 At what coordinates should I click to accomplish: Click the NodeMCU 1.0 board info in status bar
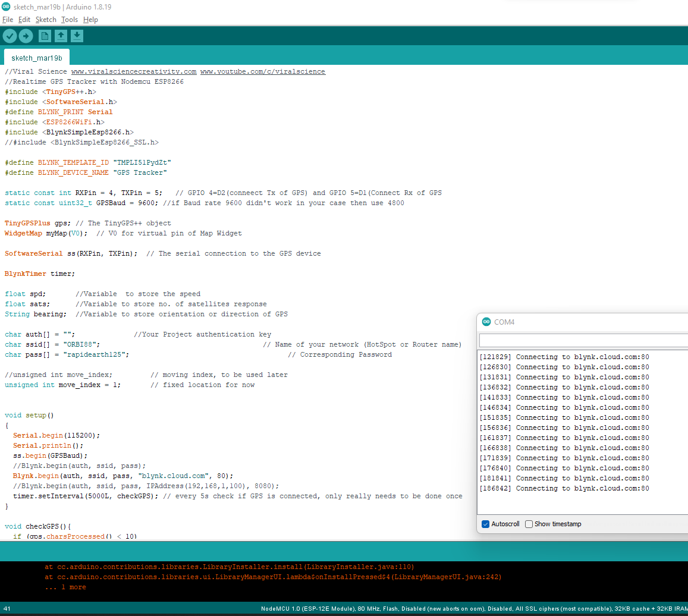(x=475, y=608)
